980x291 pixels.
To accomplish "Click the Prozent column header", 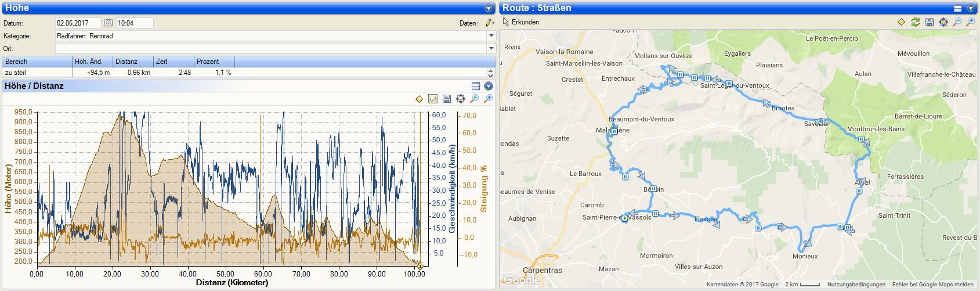I will tap(214, 62).
